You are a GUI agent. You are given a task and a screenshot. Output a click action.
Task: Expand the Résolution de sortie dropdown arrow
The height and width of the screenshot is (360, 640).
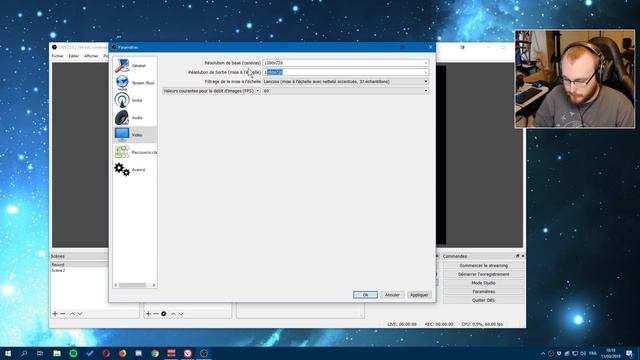click(426, 72)
